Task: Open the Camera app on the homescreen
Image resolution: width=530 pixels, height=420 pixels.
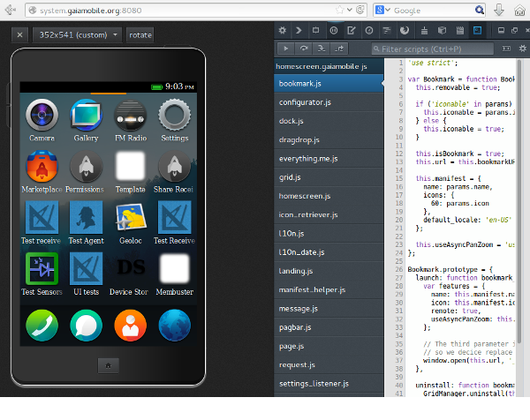Action: [42, 116]
